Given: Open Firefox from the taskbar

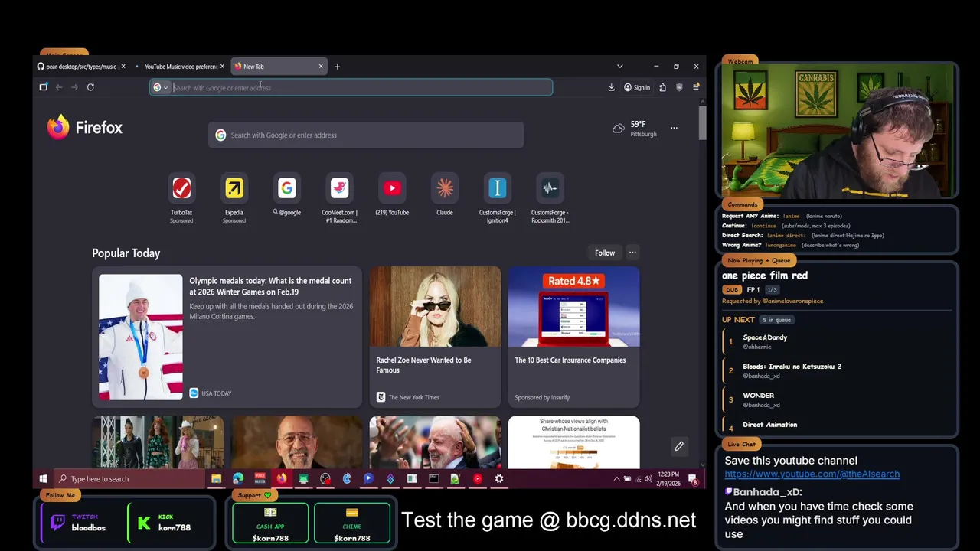Looking at the screenshot, I should 282,479.
